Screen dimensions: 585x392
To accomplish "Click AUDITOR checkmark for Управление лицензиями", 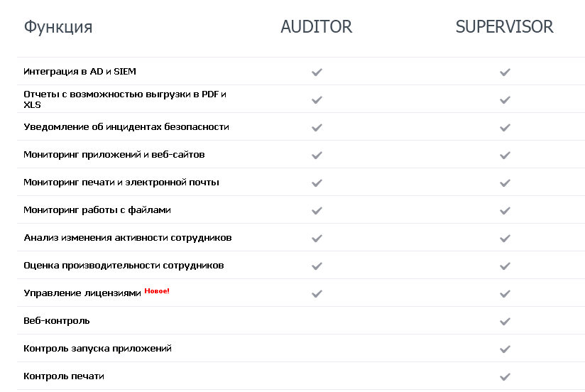I will [317, 294].
